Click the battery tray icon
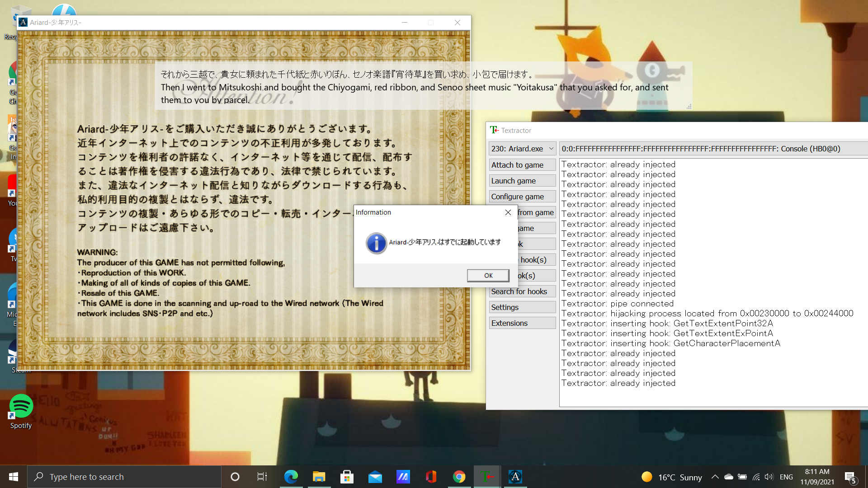868x488 pixels. 742,477
